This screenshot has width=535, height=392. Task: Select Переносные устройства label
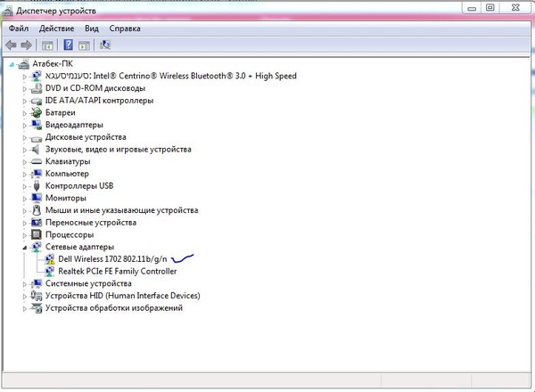pos(91,223)
